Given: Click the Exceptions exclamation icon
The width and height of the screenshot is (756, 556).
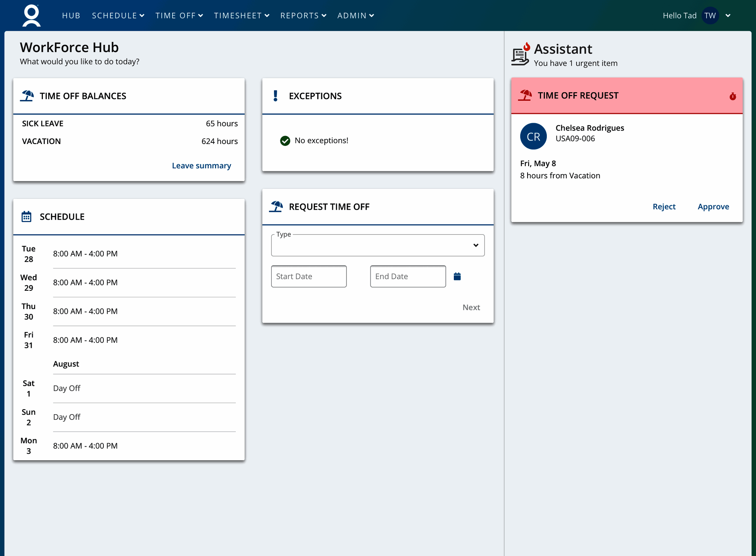Looking at the screenshot, I should pos(275,96).
